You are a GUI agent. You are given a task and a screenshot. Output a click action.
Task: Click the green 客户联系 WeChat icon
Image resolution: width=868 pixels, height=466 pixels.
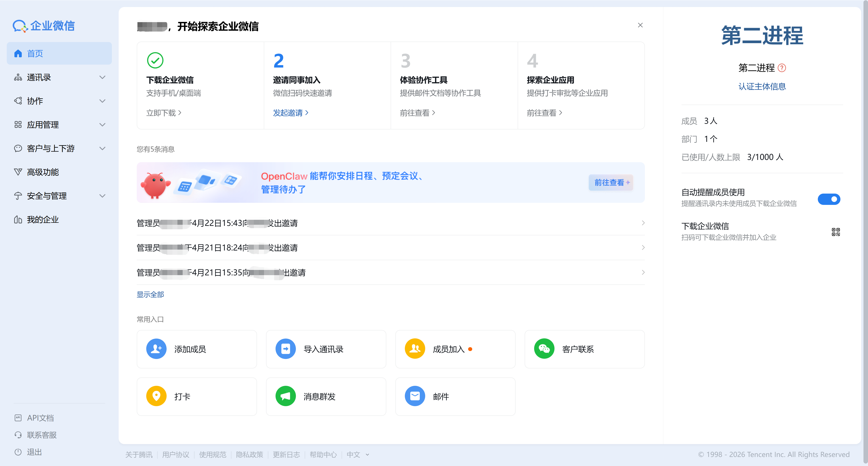pos(544,349)
